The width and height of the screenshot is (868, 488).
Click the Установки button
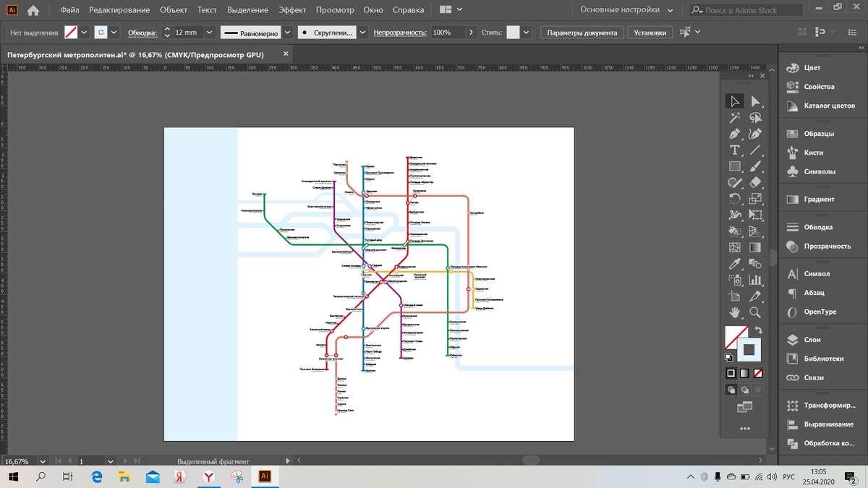650,33
